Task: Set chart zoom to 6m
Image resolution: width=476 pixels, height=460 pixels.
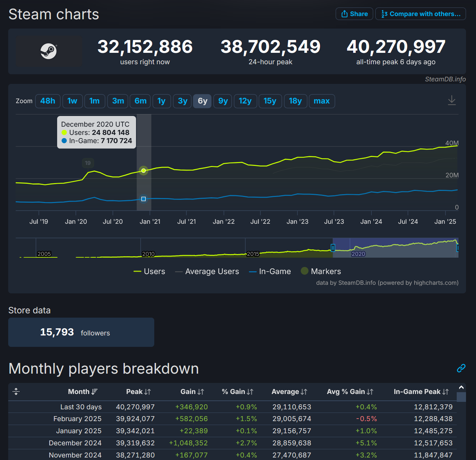Action: pyautogui.click(x=141, y=101)
